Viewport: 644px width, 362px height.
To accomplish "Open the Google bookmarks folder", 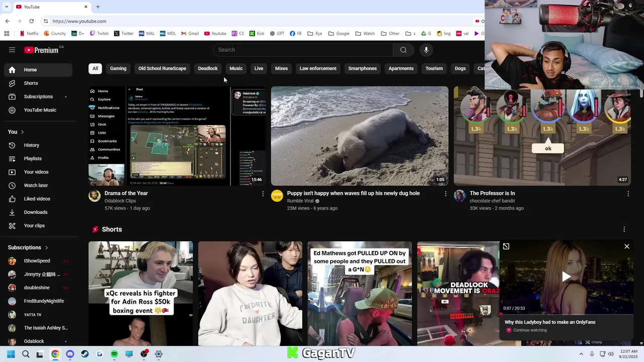I will pos(339,34).
